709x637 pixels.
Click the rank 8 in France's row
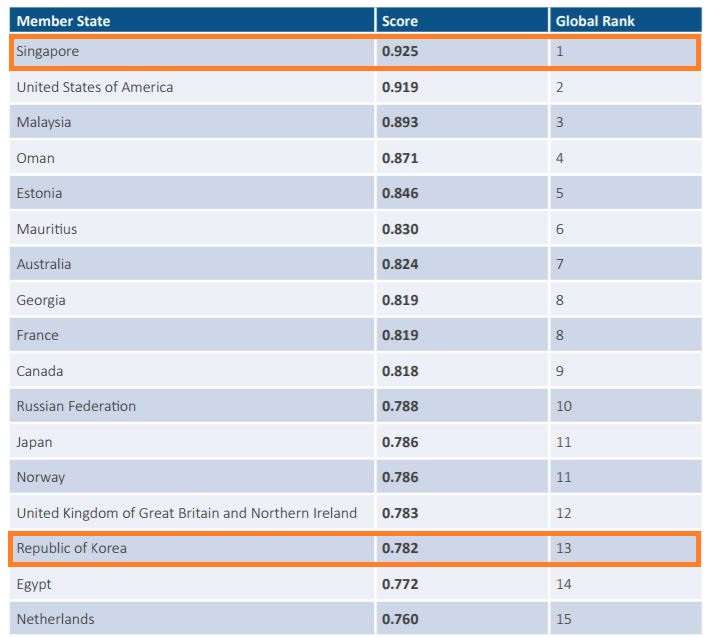pos(560,335)
